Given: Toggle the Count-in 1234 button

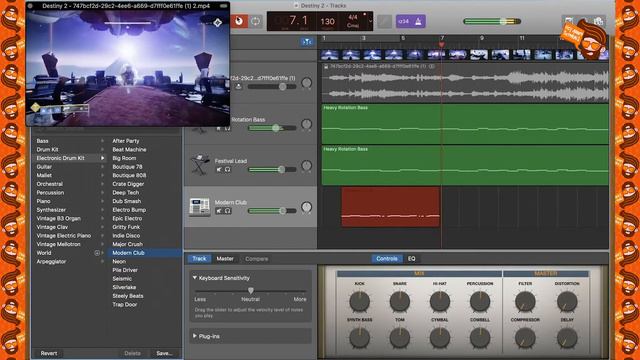Looking at the screenshot, I should coord(403,21).
